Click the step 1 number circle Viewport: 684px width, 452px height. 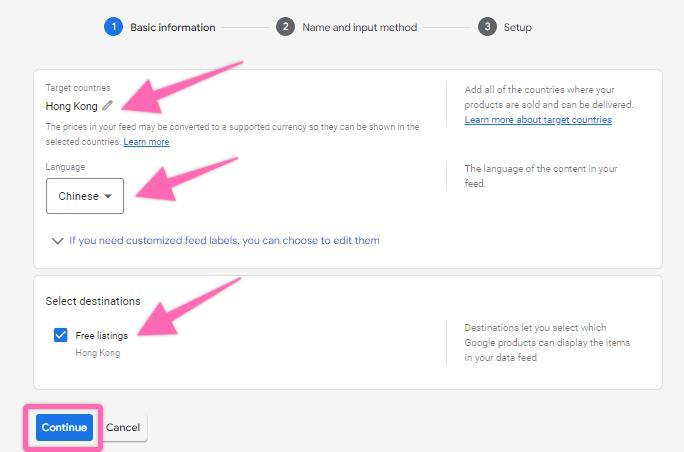pyautogui.click(x=113, y=27)
